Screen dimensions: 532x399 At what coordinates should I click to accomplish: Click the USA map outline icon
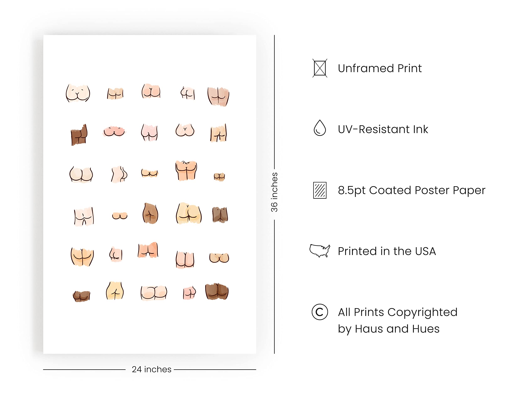320,251
